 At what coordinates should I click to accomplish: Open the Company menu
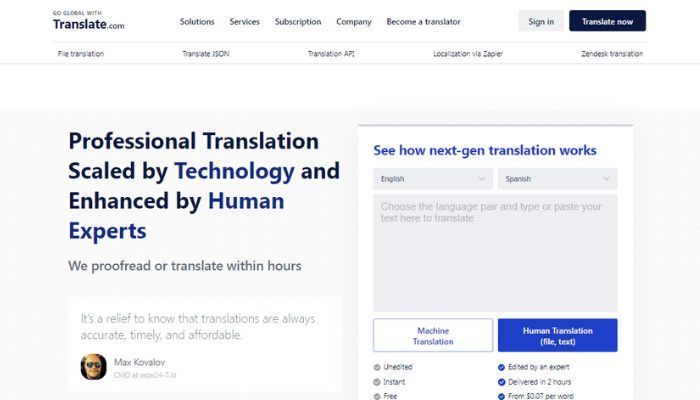pos(354,21)
